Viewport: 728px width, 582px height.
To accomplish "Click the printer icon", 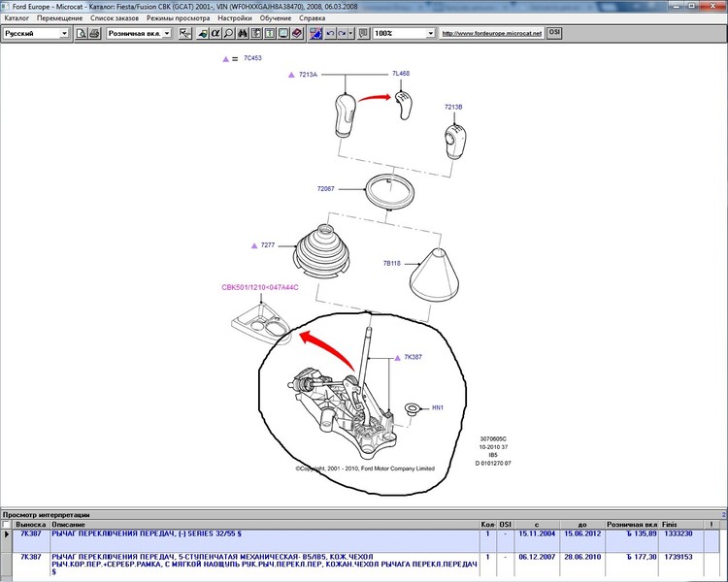I will coord(94,33).
